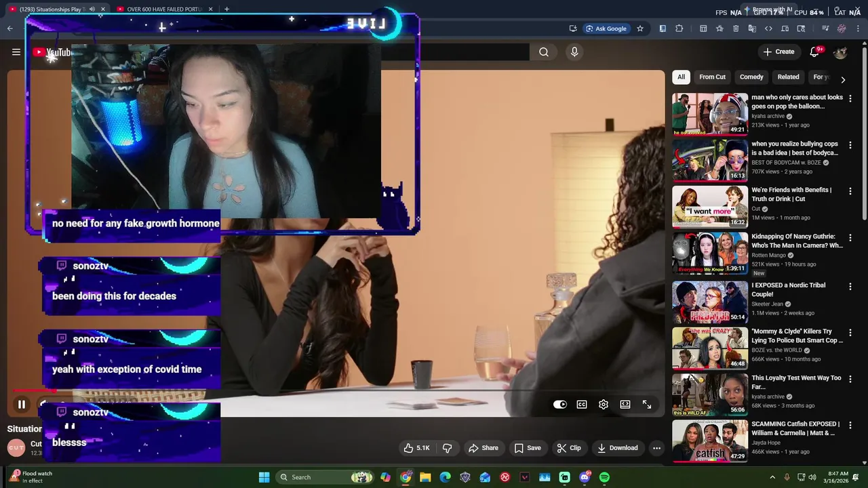
Task: Open a new browser tab with the plus button
Action: 226,9
